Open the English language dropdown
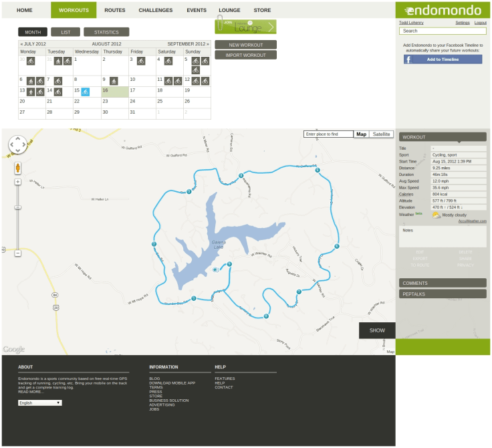This screenshot has height=448, width=492. 39,403
